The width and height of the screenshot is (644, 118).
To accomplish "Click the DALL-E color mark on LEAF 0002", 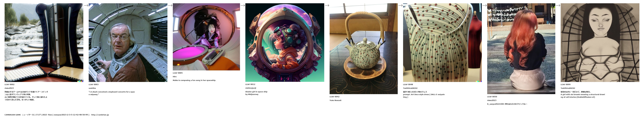I will coord(80,81).
